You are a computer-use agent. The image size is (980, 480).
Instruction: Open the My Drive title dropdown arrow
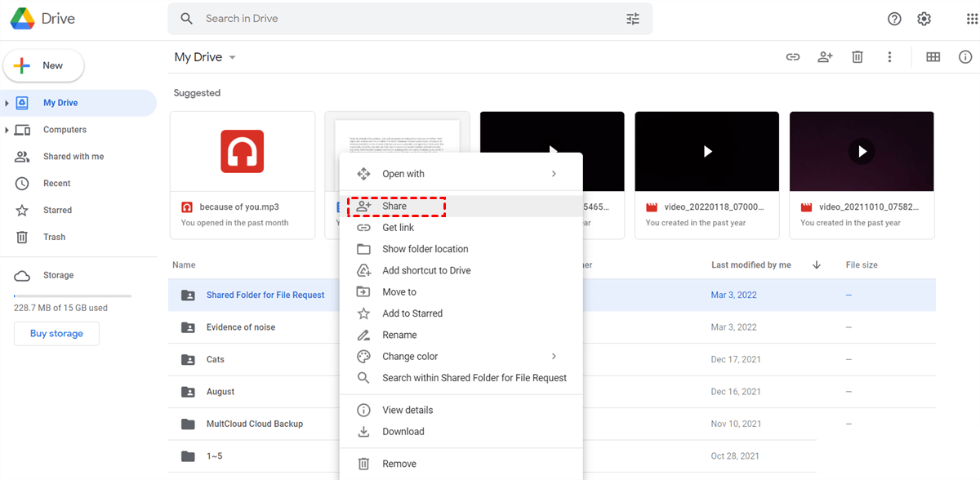tap(232, 58)
